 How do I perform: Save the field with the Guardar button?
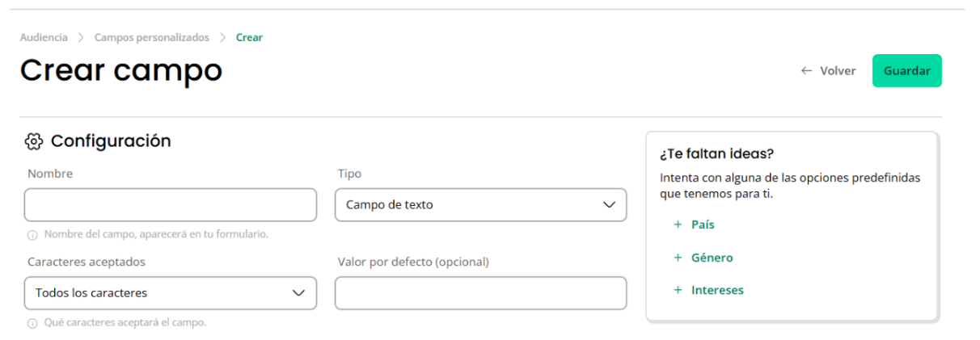(x=906, y=71)
